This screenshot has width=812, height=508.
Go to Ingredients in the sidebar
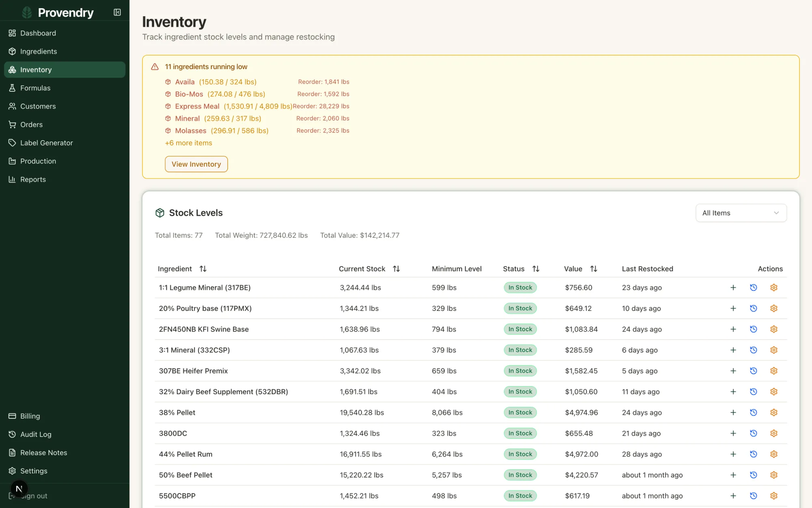(x=65, y=51)
